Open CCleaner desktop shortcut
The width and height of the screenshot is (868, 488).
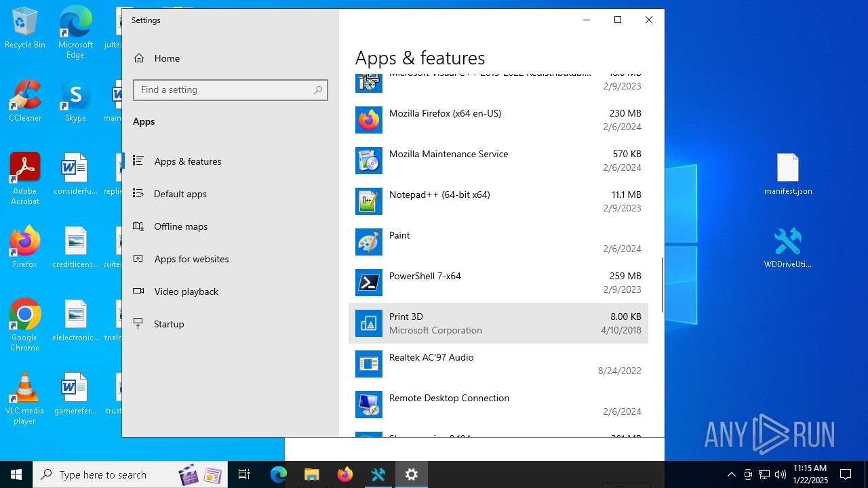tap(24, 101)
